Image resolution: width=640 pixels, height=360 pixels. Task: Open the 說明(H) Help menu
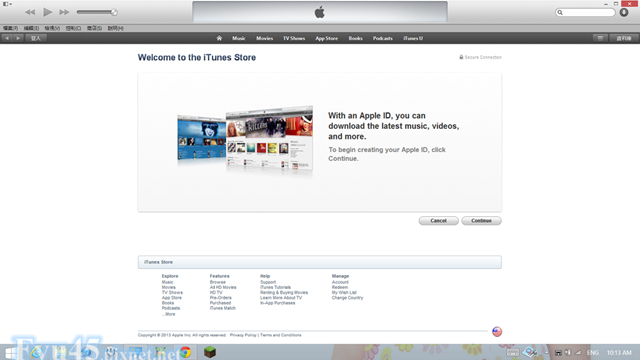coord(116,28)
